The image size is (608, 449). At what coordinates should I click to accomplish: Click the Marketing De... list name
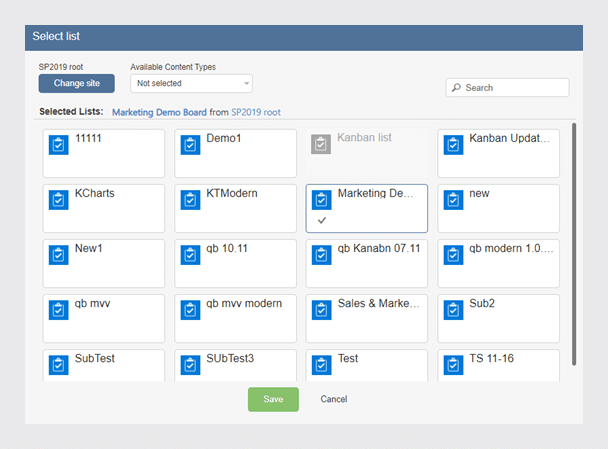tap(375, 193)
